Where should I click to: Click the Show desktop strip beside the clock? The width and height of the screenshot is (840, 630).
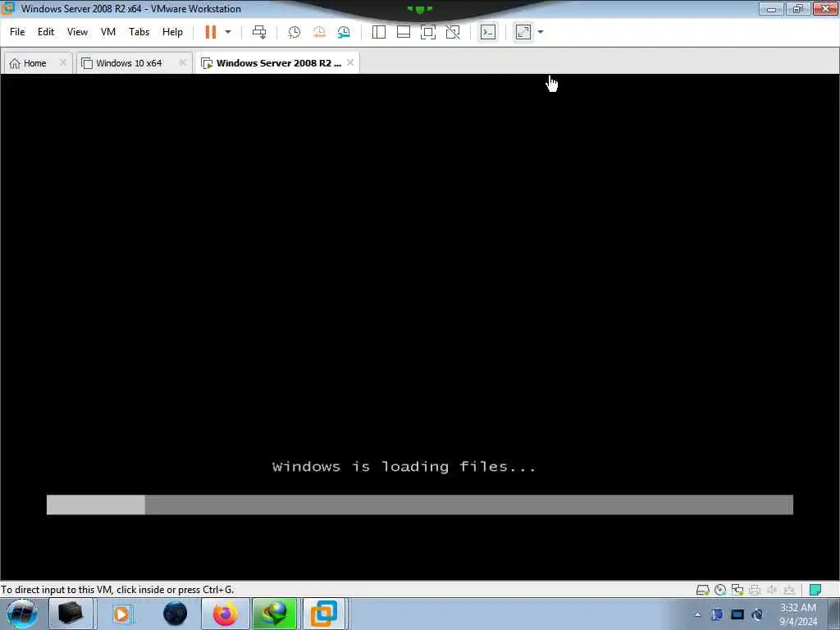coord(835,614)
